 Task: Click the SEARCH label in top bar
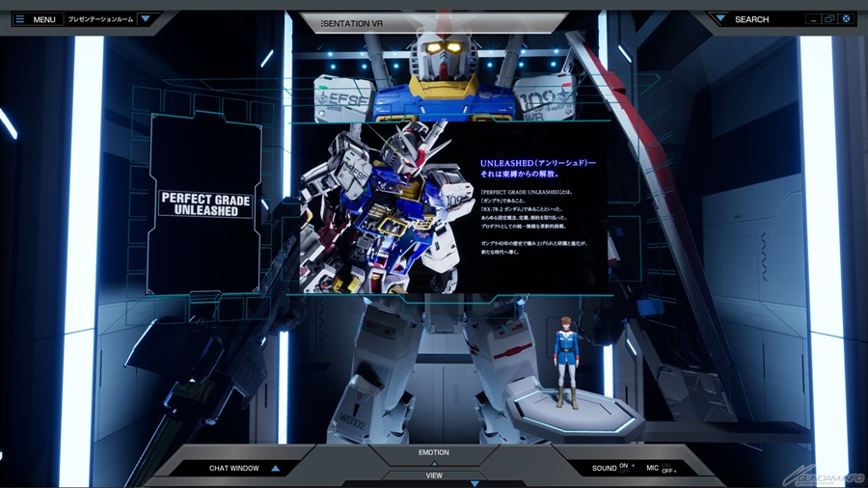pyautogui.click(x=751, y=19)
